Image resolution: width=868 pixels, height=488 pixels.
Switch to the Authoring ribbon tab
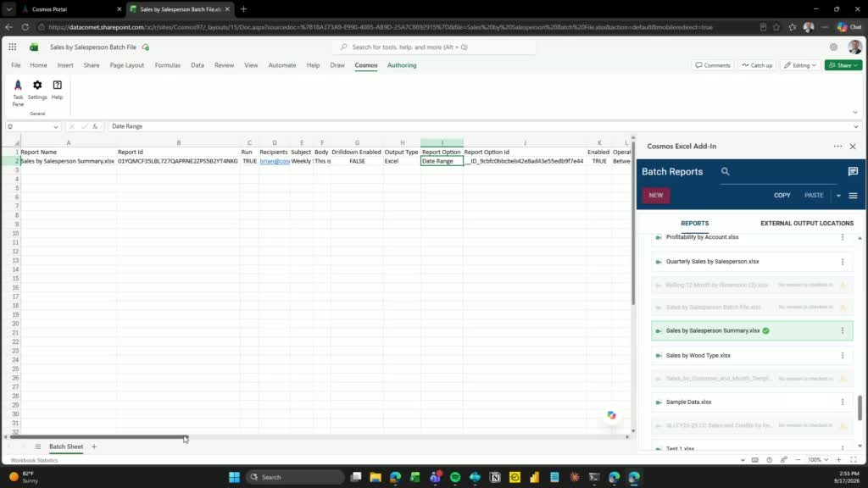pyautogui.click(x=402, y=65)
